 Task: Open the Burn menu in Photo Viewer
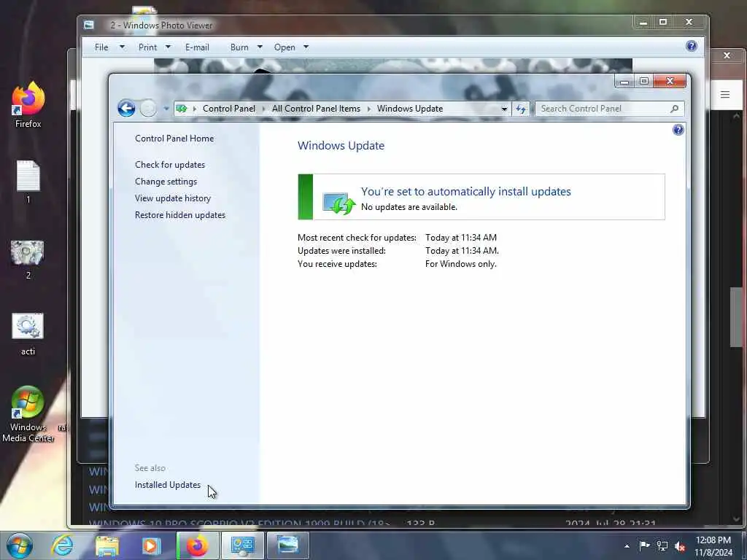[239, 47]
